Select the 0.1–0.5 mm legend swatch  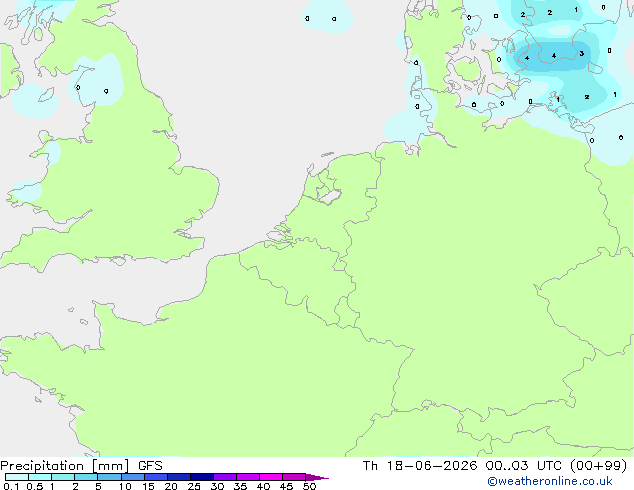[17, 477]
